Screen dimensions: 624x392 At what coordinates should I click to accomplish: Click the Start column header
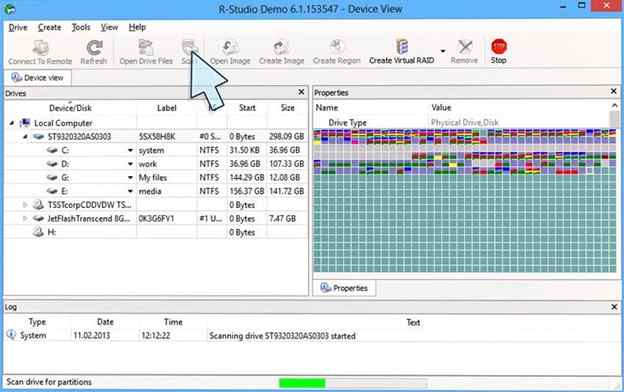click(247, 108)
